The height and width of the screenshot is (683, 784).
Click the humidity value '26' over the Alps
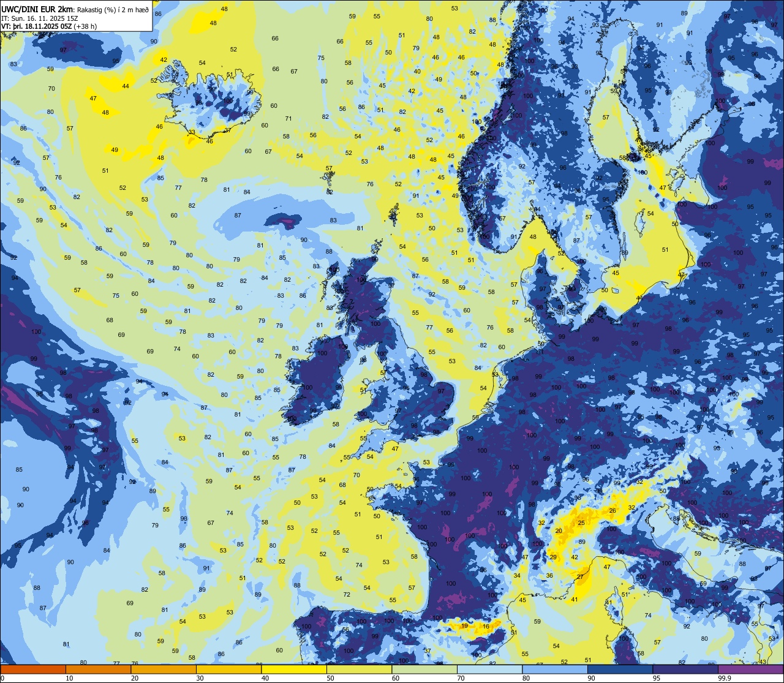click(x=612, y=510)
